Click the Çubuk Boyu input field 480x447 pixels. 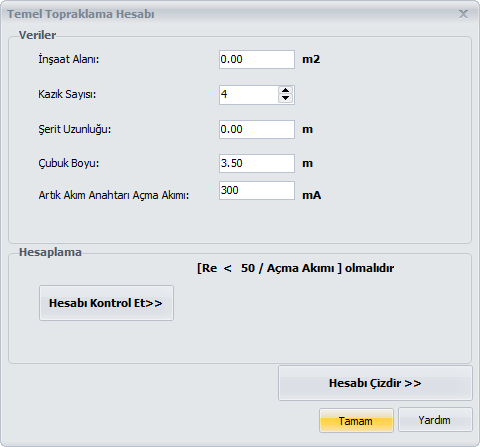(257, 163)
